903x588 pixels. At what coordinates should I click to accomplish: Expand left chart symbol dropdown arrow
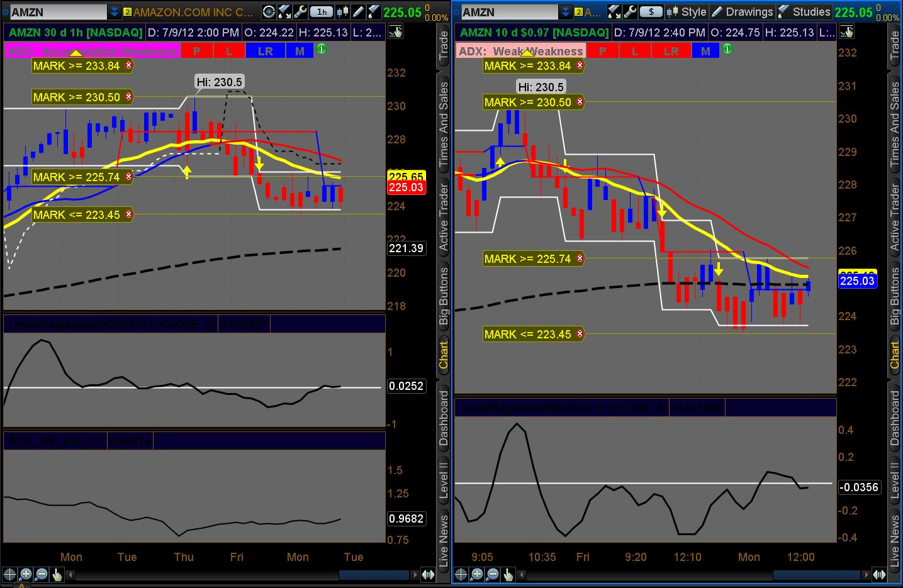(x=114, y=11)
